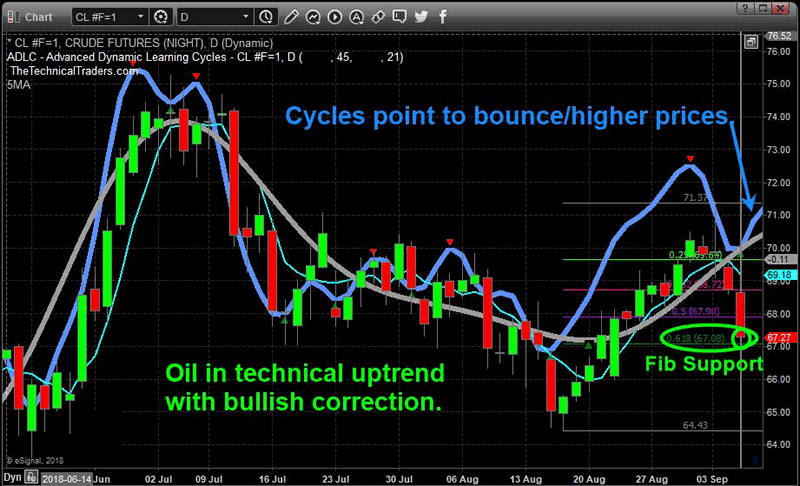Click the 13 Aug date axis label
The image size is (800, 486).
pos(526,479)
